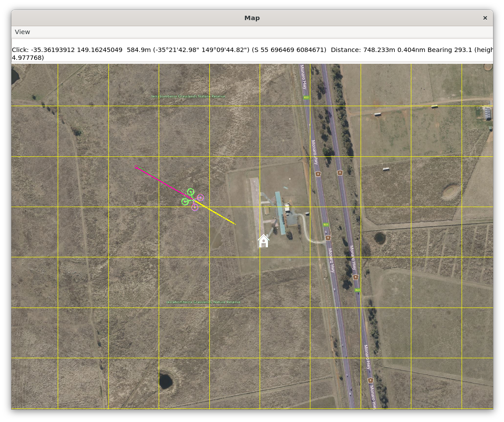Image resolution: width=504 pixels, height=422 pixels.
Task: Click the lowest green B23 route shield
Action: (357, 290)
